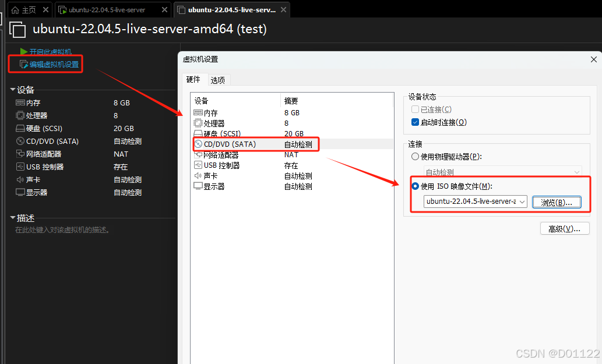Click the memory icon in sidebar device list

pyautogui.click(x=20, y=103)
